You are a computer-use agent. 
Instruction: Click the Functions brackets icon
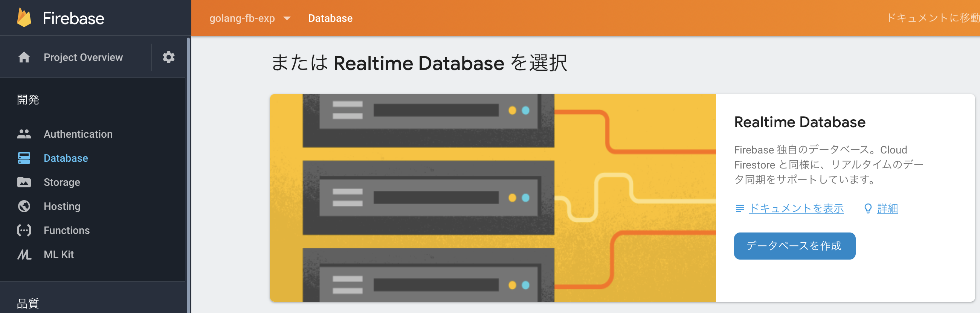24,230
